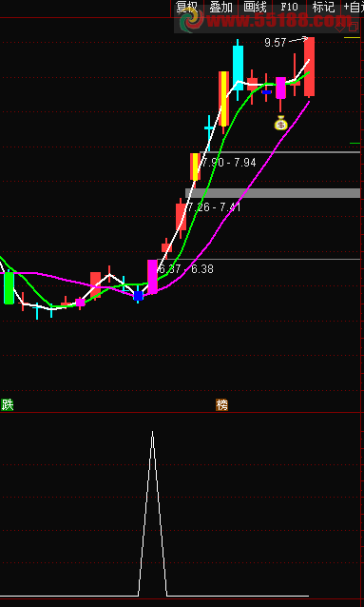The height and width of the screenshot is (607, 364).
Task: Open the F10 company info
Action: click(x=289, y=7)
